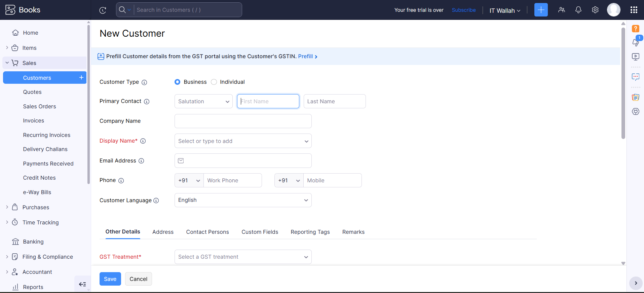Viewport: 644px width, 293px height.
Task: Click the Mobile number field
Action: pos(333,180)
